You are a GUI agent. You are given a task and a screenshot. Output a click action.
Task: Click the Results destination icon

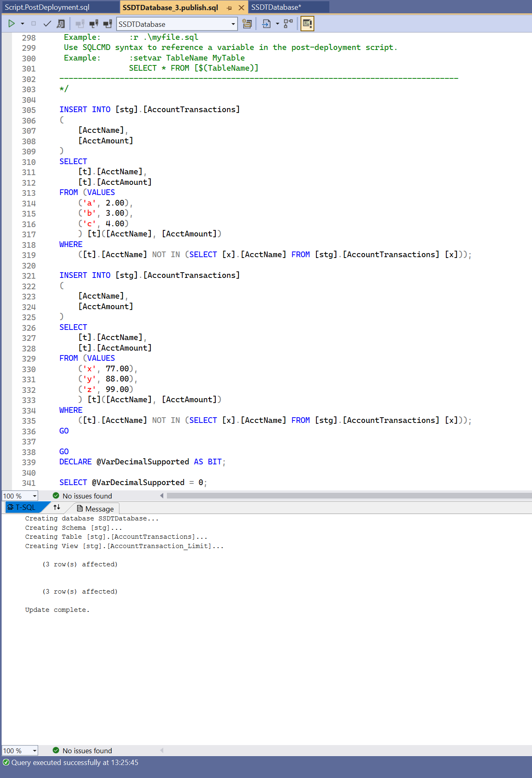point(266,24)
